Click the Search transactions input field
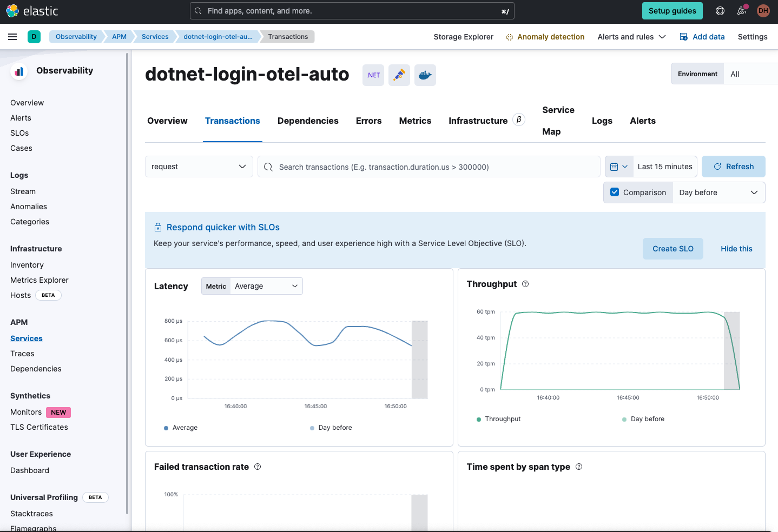The width and height of the screenshot is (778, 532). [433, 167]
